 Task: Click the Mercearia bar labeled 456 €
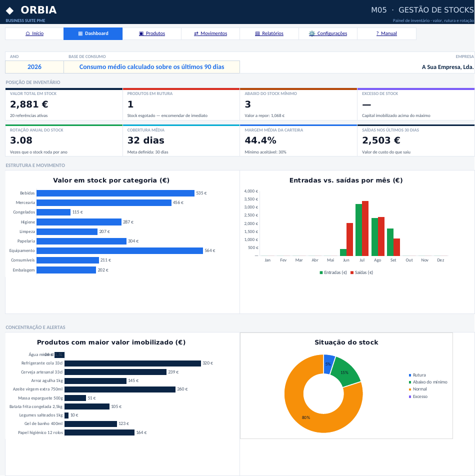104,202
